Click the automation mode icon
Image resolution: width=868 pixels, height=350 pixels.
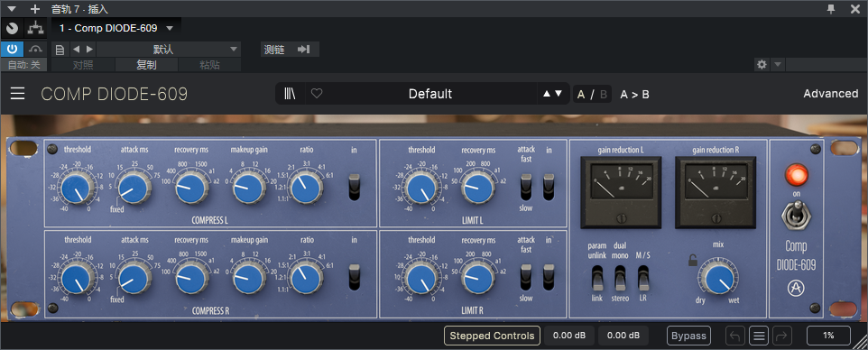click(x=36, y=49)
